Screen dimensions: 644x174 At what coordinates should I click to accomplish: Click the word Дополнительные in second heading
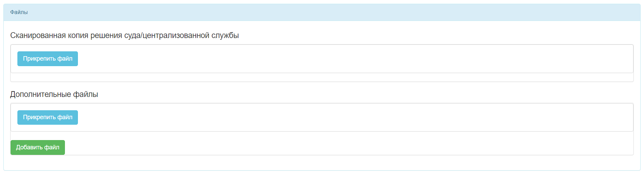click(x=41, y=94)
